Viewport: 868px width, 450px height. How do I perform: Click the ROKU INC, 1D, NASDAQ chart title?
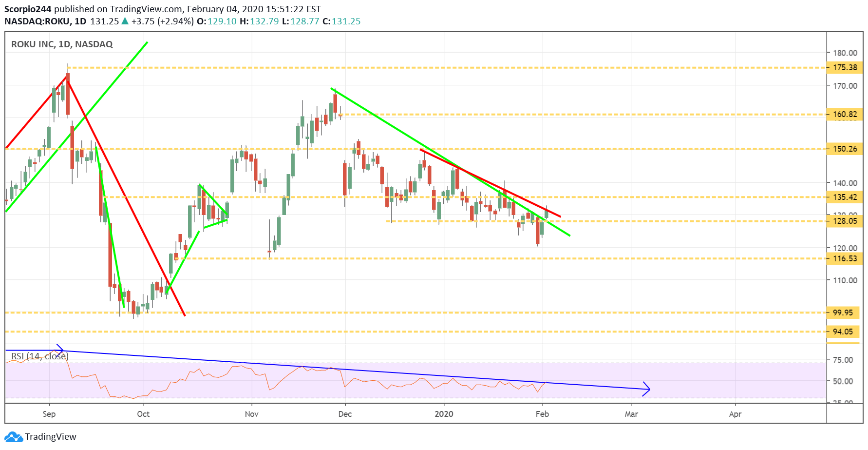(x=62, y=44)
